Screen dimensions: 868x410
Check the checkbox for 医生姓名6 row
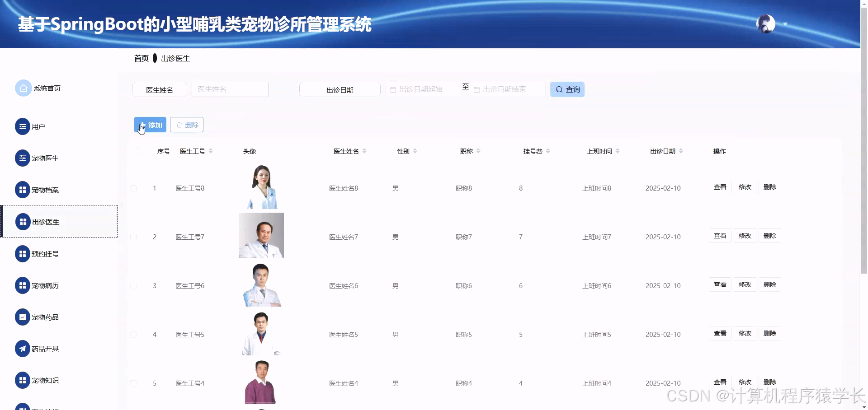click(x=133, y=285)
